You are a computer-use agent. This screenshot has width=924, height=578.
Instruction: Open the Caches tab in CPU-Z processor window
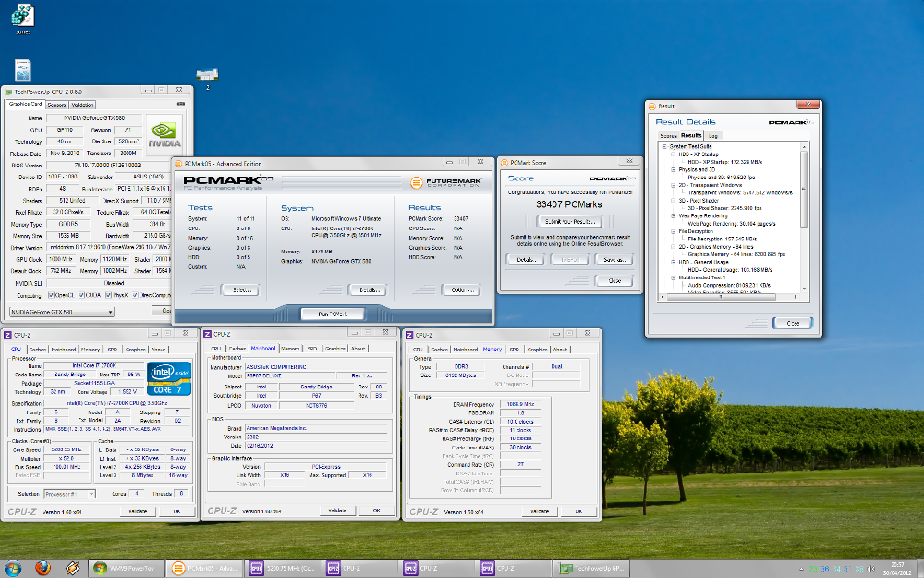tap(37, 350)
